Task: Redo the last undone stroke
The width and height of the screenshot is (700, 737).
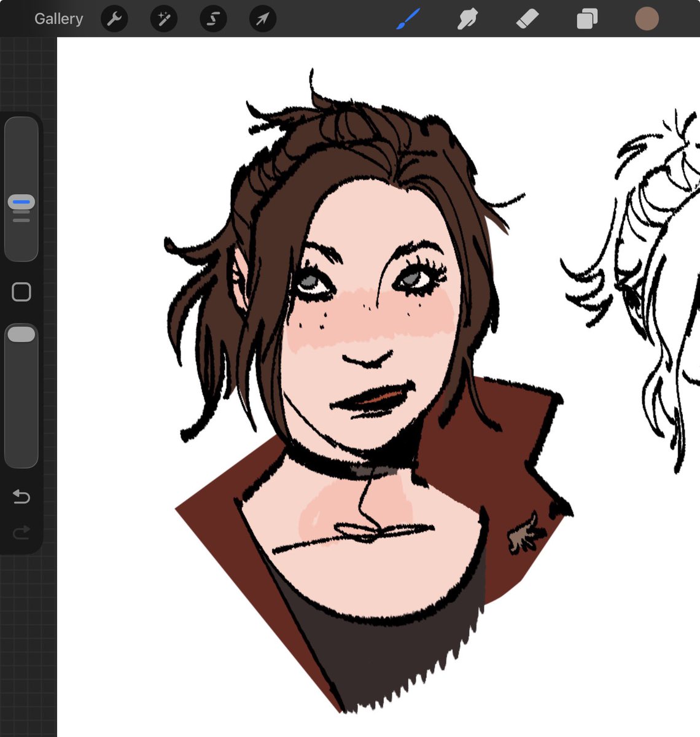Action: [x=21, y=532]
